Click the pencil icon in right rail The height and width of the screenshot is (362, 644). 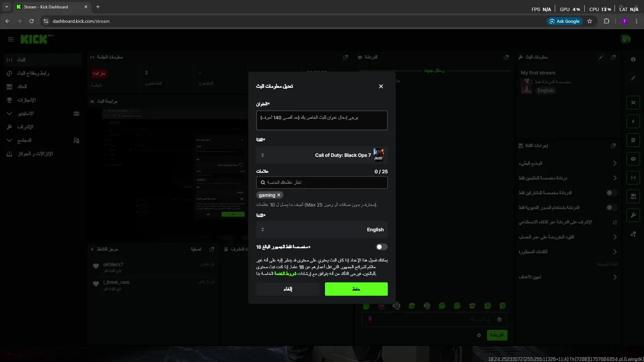pos(633,78)
